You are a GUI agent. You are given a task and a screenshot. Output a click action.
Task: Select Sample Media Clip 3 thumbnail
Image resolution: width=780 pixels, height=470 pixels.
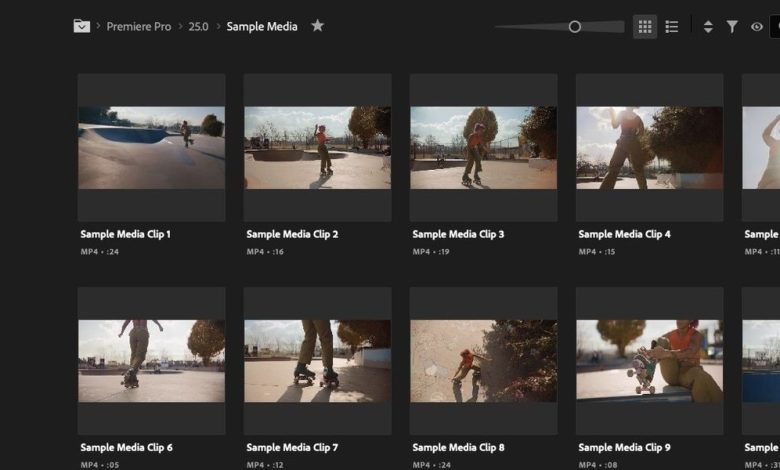[483, 148]
